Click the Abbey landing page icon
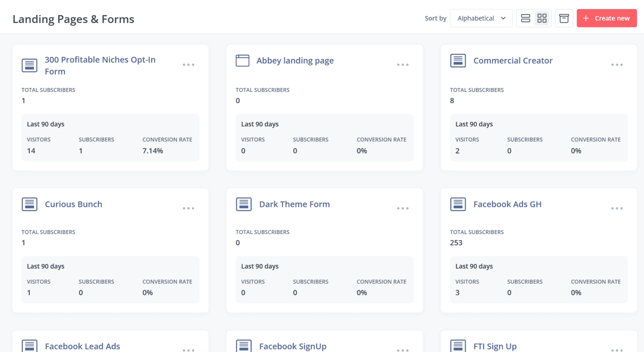The height and width of the screenshot is (352, 644). [242, 61]
